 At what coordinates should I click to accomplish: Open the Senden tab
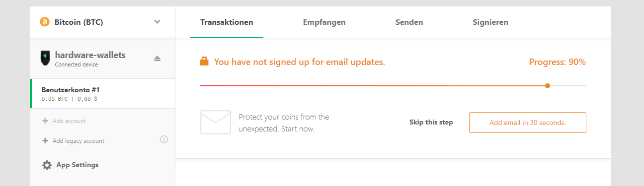[409, 22]
